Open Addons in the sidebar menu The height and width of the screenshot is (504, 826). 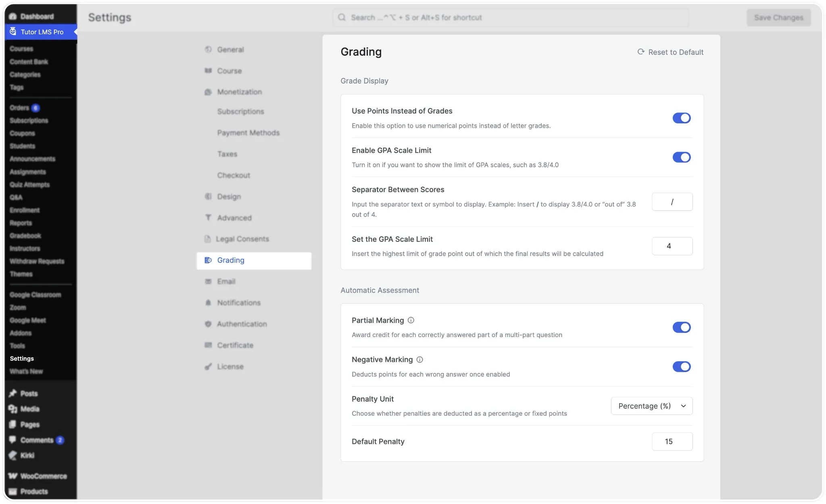click(x=21, y=333)
